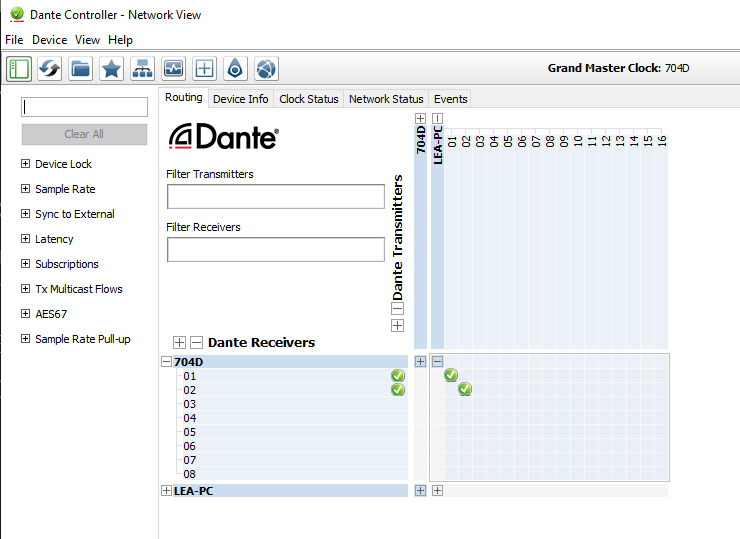Click the plus-square toolbar icon
This screenshot has height=539, width=740.
pyautogui.click(x=205, y=68)
